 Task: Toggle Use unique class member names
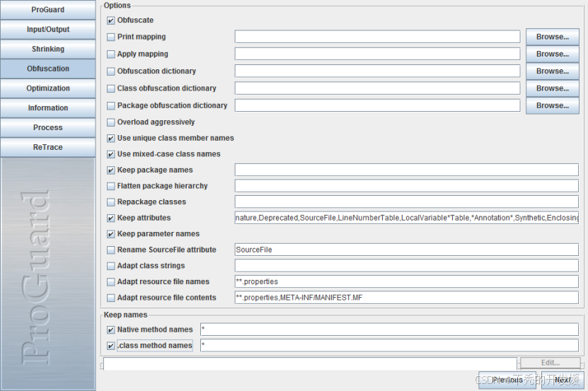pyautogui.click(x=110, y=139)
